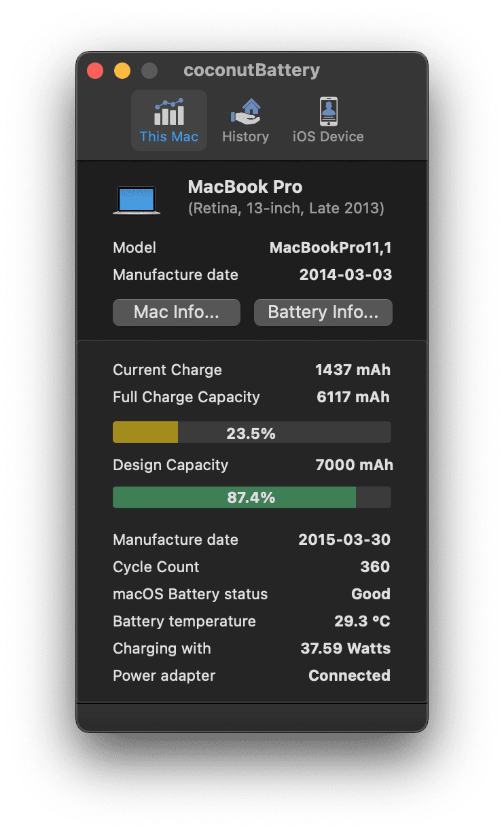Click the 37.59 Watts charging value
Viewport: 504px width, 833px height.
point(346,648)
